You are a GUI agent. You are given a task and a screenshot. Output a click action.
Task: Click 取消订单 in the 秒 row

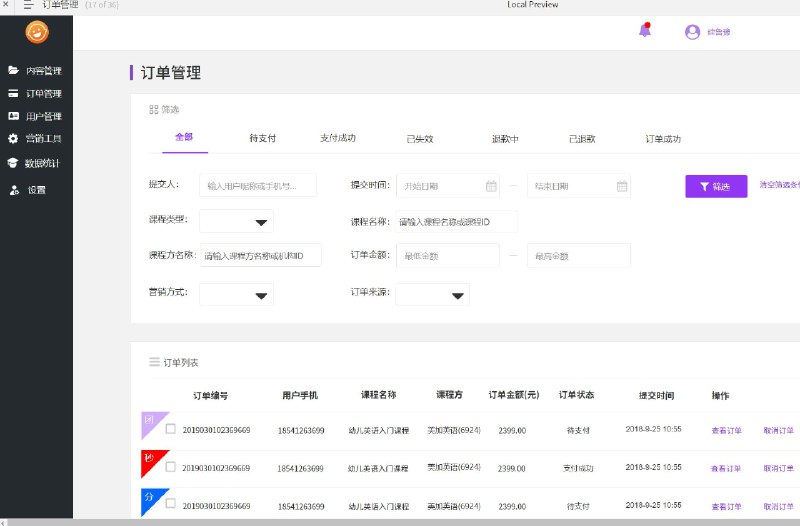(x=779, y=468)
